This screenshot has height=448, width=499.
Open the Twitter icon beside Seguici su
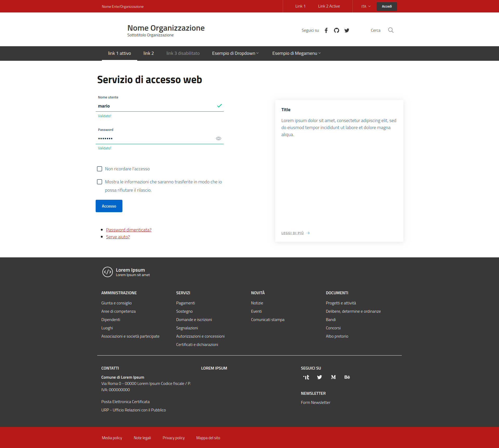pos(347,30)
